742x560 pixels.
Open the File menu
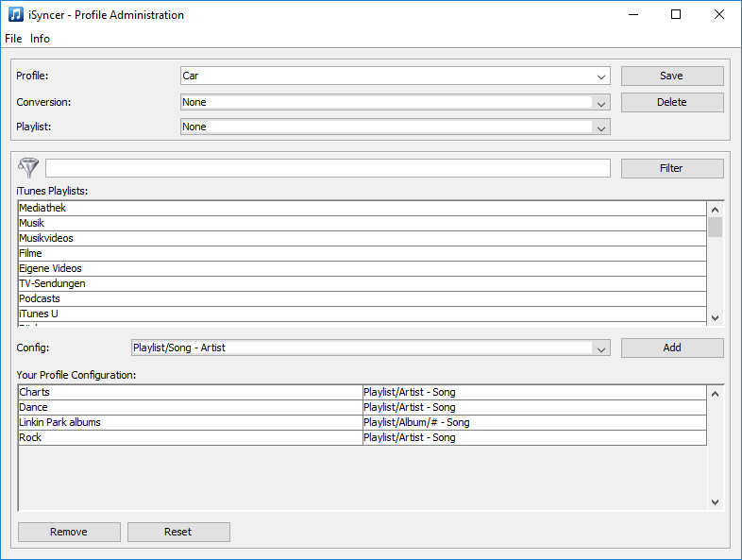click(13, 39)
